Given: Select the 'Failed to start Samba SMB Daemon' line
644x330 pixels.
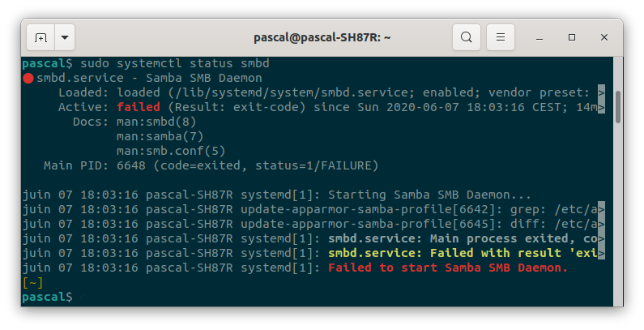Looking at the screenshot, I should 448,268.
